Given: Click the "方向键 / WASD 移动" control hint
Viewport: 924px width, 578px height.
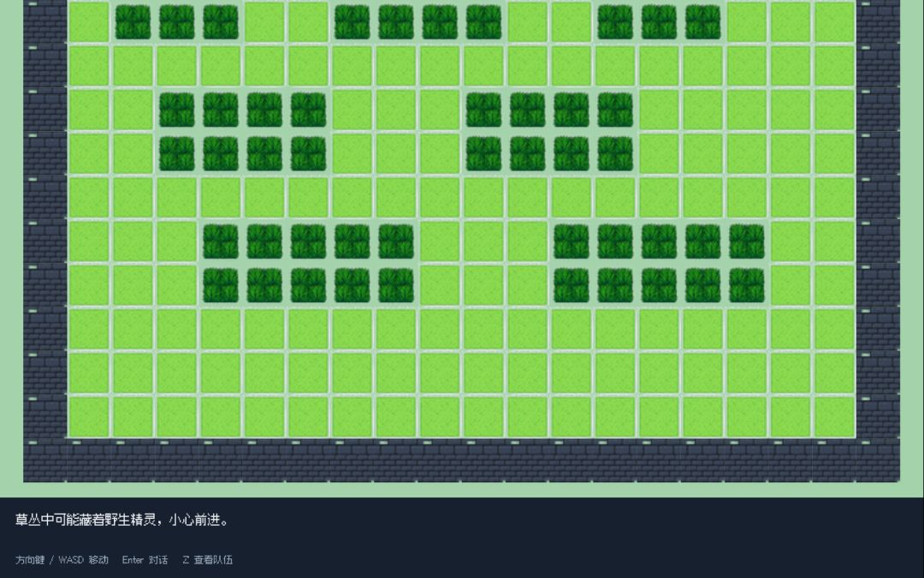Looking at the screenshot, I should coord(62,560).
